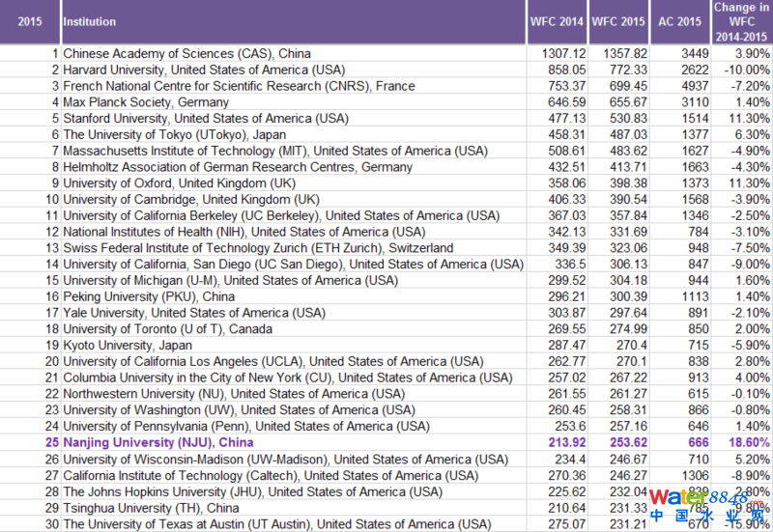The image size is (773, 532).
Task: Click the Institution column header
Action: tap(90, 21)
